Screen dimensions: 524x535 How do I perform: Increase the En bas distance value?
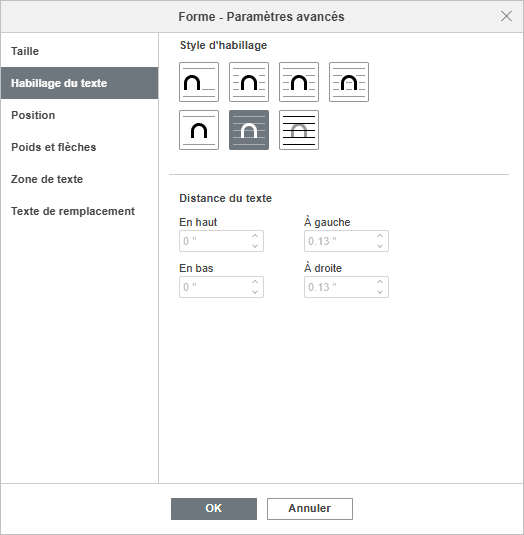click(255, 282)
